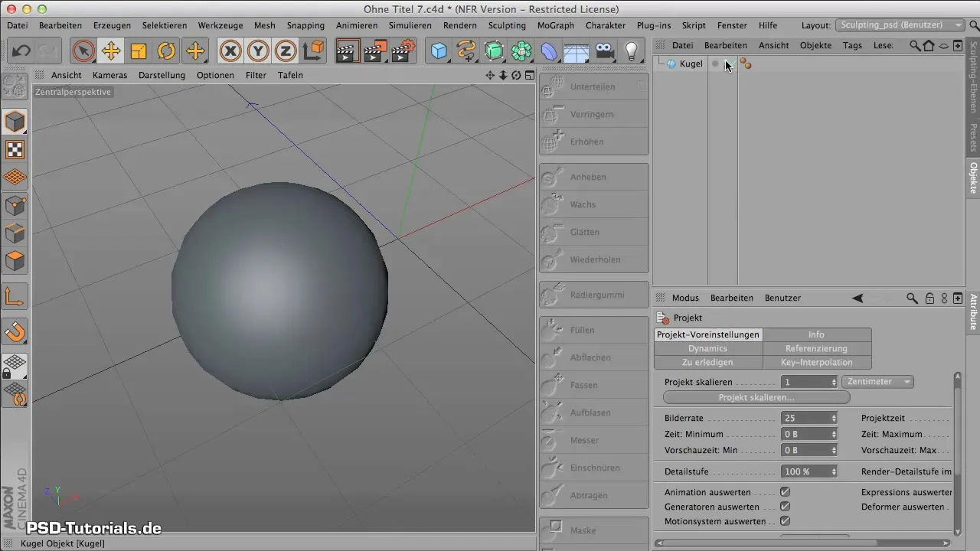The image size is (980, 551).
Task: Toggle the Y axis lock
Action: (258, 51)
